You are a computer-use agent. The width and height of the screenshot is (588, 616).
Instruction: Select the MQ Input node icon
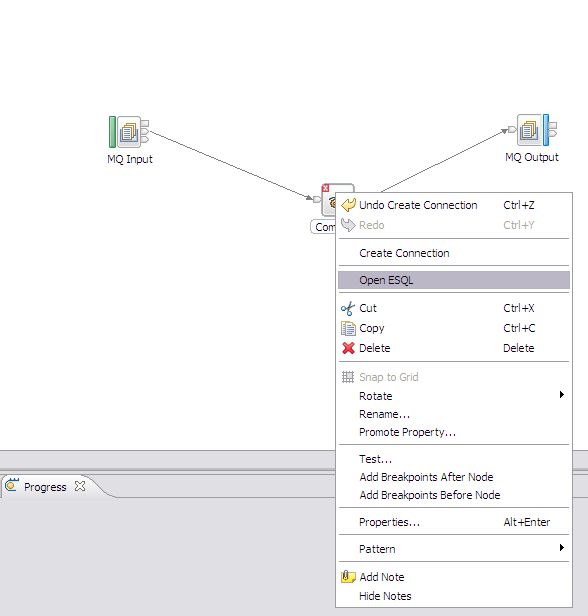(x=128, y=132)
